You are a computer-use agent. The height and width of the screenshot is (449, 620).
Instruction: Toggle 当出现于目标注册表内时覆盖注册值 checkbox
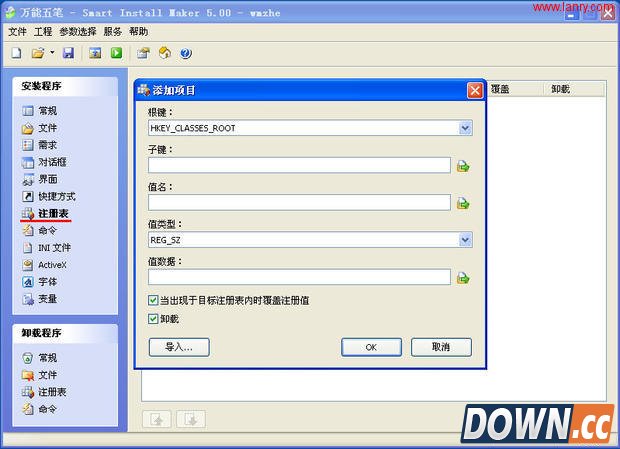[x=153, y=300]
